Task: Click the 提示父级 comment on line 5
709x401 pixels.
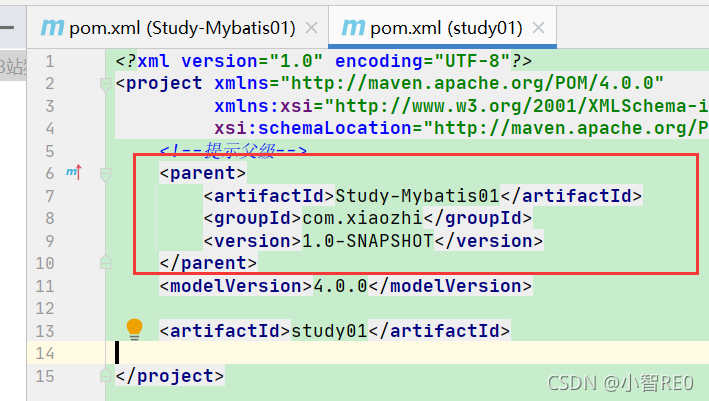Action: (x=233, y=150)
